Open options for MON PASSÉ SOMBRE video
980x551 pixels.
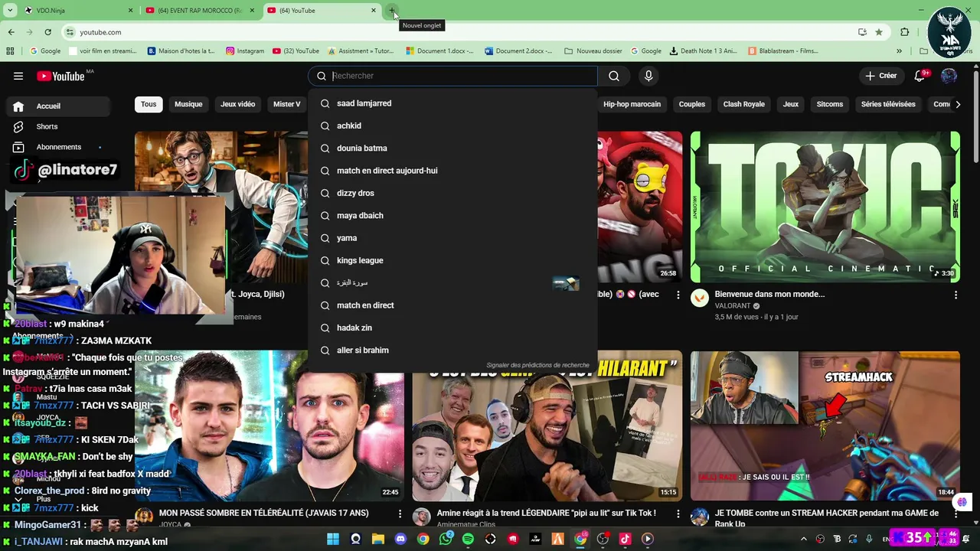400,514
